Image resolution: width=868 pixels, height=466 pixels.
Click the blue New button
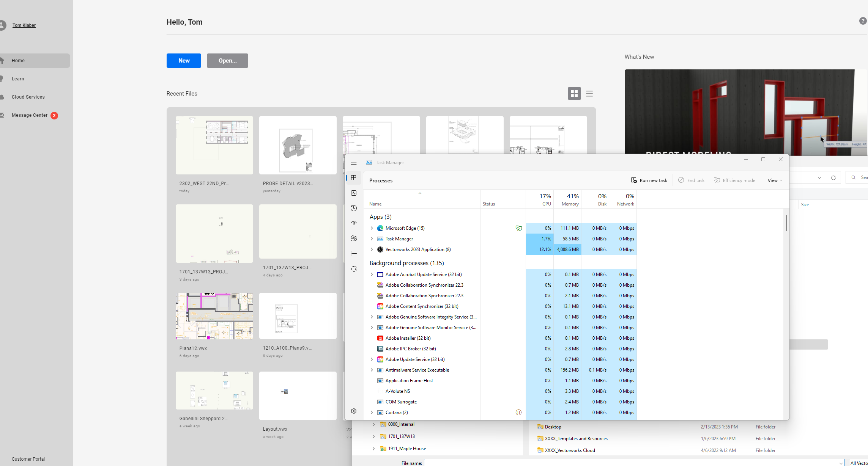click(184, 61)
